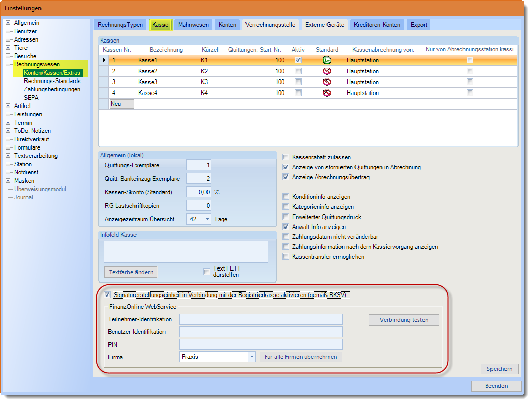The width and height of the screenshot is (532, 403).
Task: Click the Speichern button
Action: 499,369
